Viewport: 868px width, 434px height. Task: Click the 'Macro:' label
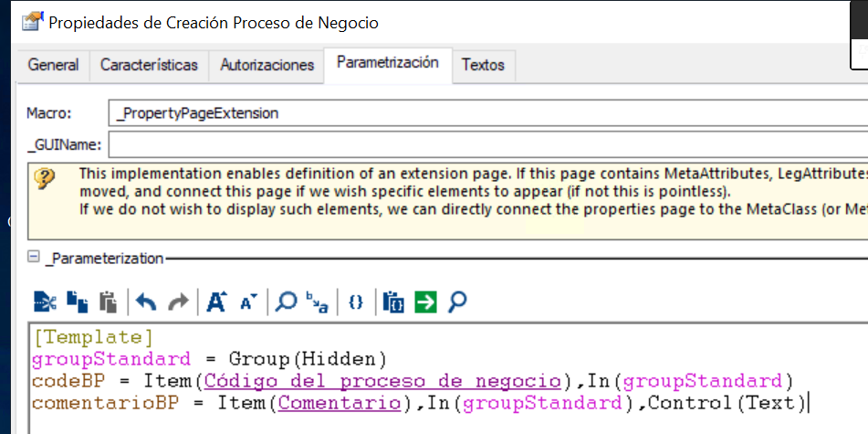(x=49, y=113)
